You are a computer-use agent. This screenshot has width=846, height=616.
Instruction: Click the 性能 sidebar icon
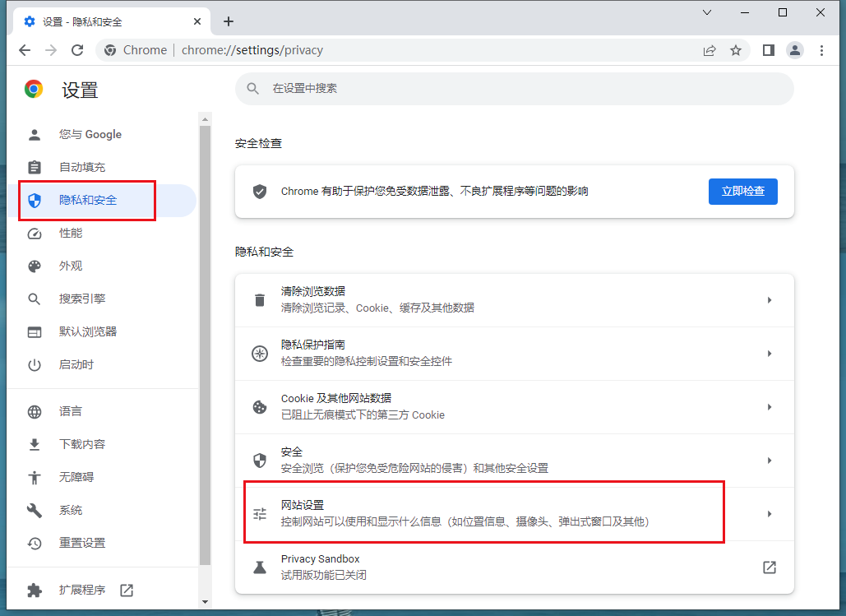(34, 233)
